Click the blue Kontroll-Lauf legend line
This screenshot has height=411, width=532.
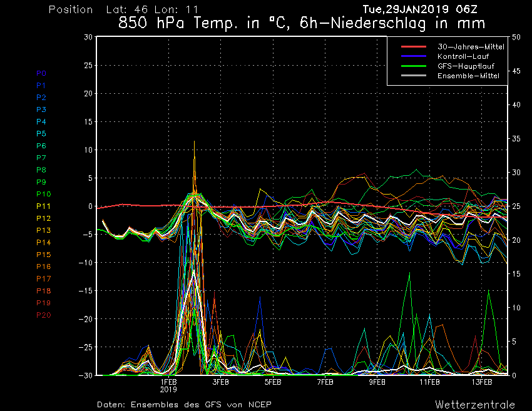pos(414,56)
